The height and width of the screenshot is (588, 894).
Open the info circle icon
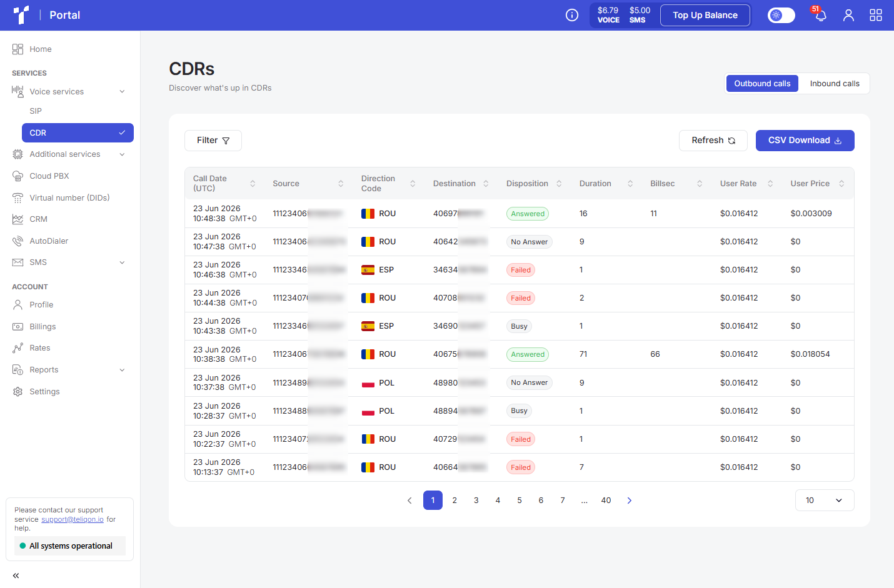(x=572, y=15)
